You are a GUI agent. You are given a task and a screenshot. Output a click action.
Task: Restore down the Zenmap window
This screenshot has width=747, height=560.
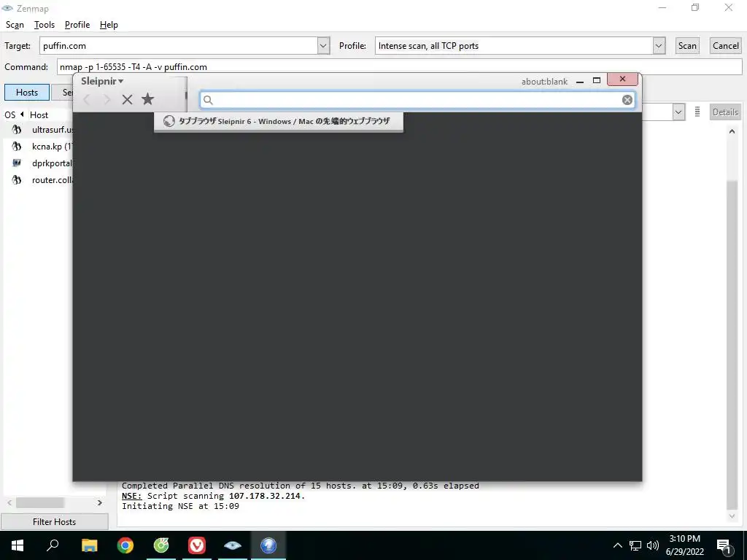695,7
